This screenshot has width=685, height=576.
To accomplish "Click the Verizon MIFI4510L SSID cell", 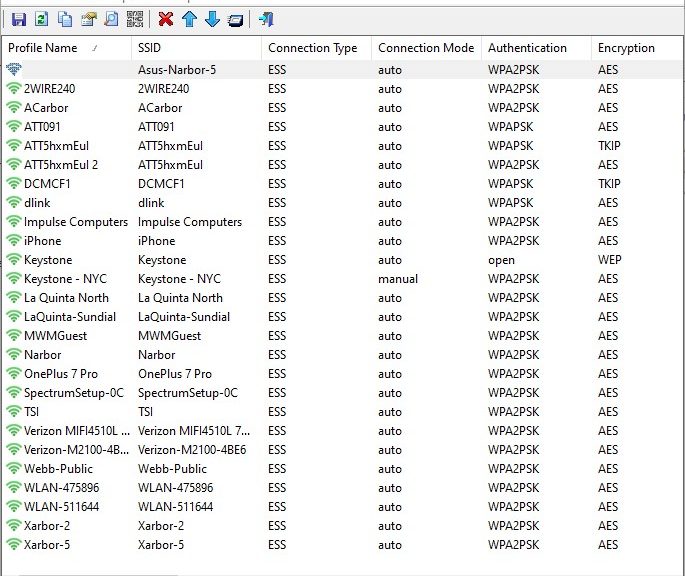I will point(194,430).
